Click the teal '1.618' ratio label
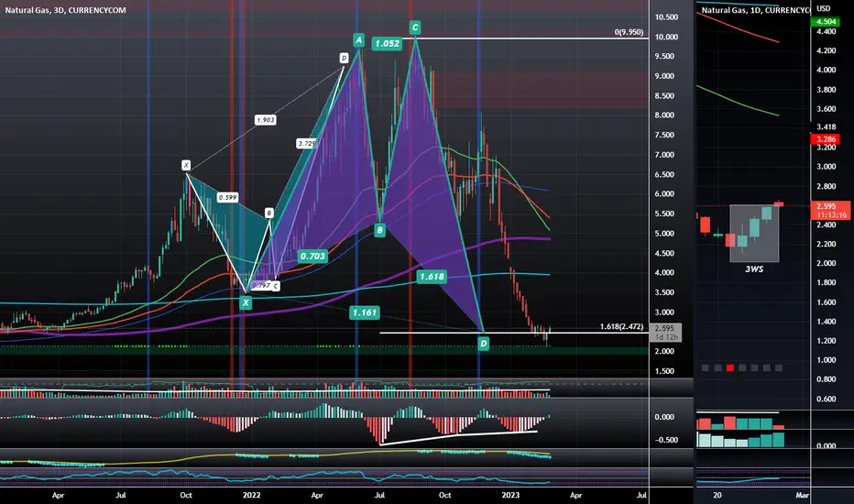Image resolution: width=854 pixels, height=504 pixels. click(x=432, y=277)
